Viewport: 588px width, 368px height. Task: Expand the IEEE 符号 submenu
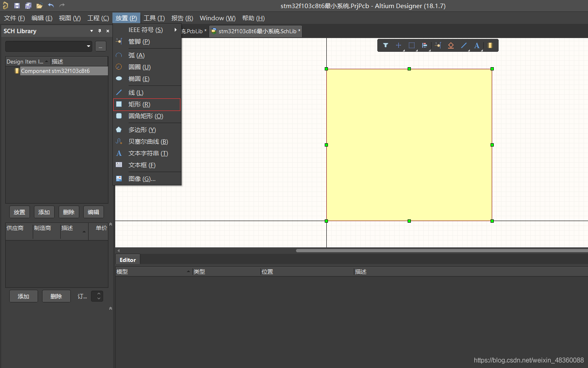[147, 30]
